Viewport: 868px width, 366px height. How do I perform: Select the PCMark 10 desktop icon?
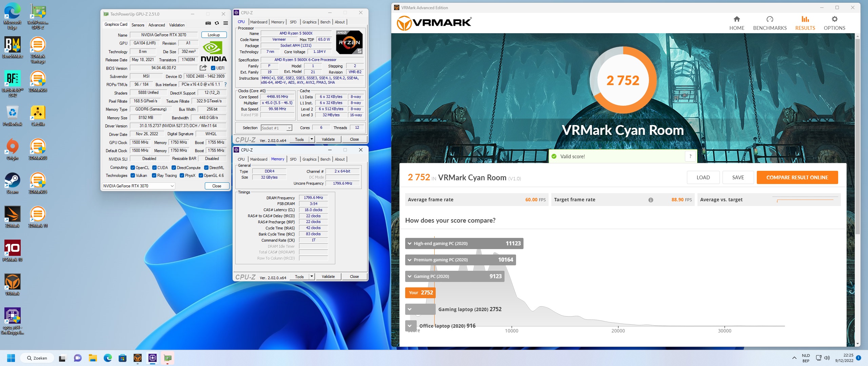click(x=12, y=251)
